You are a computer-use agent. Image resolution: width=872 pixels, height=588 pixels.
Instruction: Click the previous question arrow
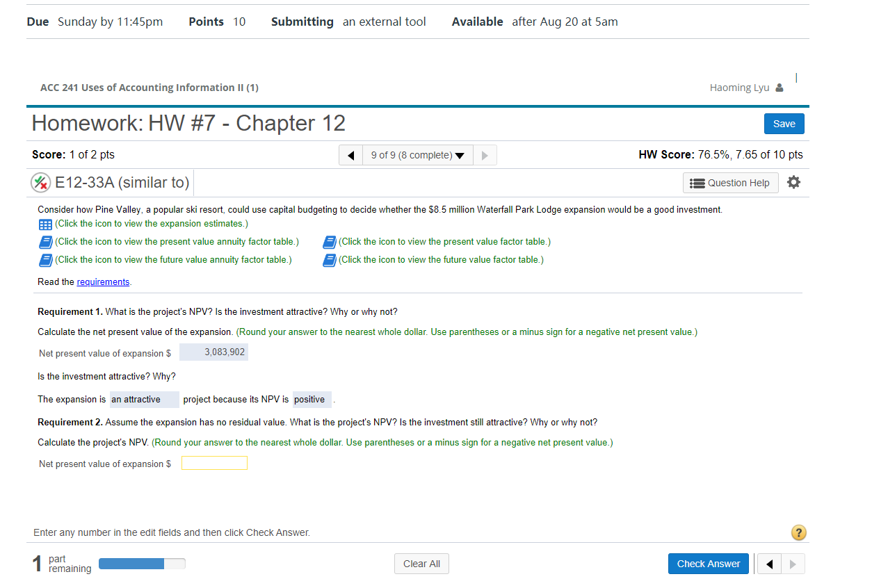tap(350, 154)
